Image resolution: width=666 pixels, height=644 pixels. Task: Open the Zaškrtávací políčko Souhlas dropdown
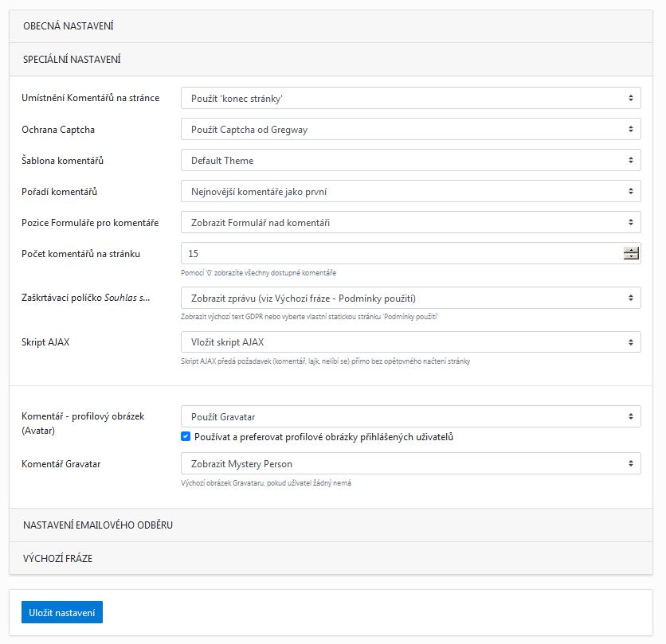pos(410,299)
